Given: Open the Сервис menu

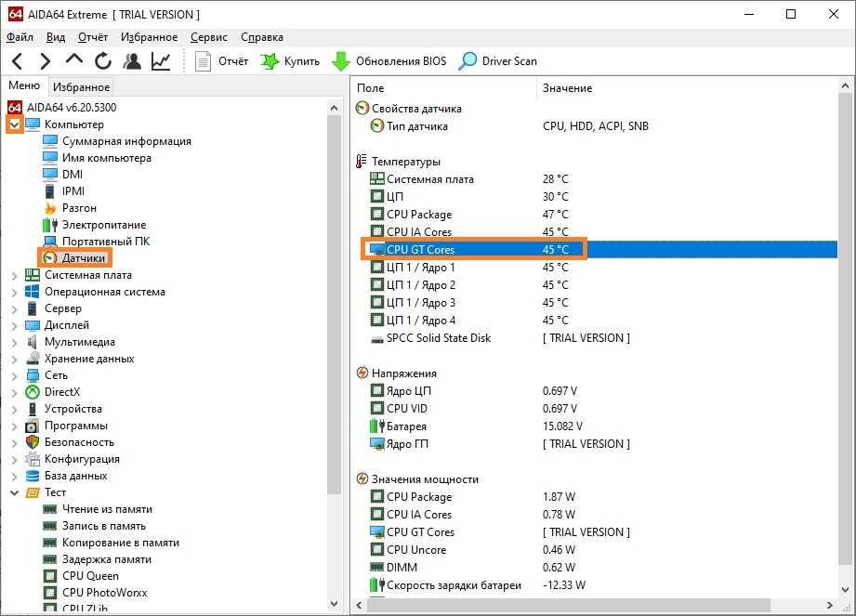Looking at the screenshot, I should coord(208,37).
